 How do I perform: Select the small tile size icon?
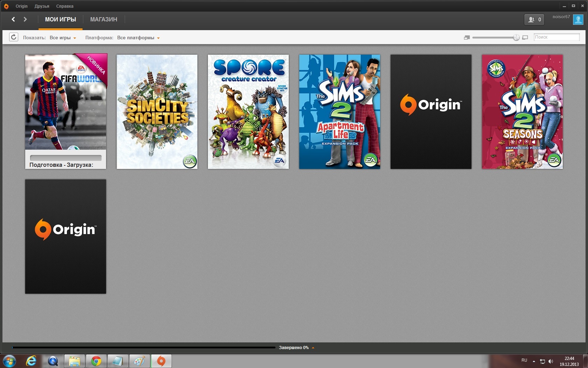[467, 38]
